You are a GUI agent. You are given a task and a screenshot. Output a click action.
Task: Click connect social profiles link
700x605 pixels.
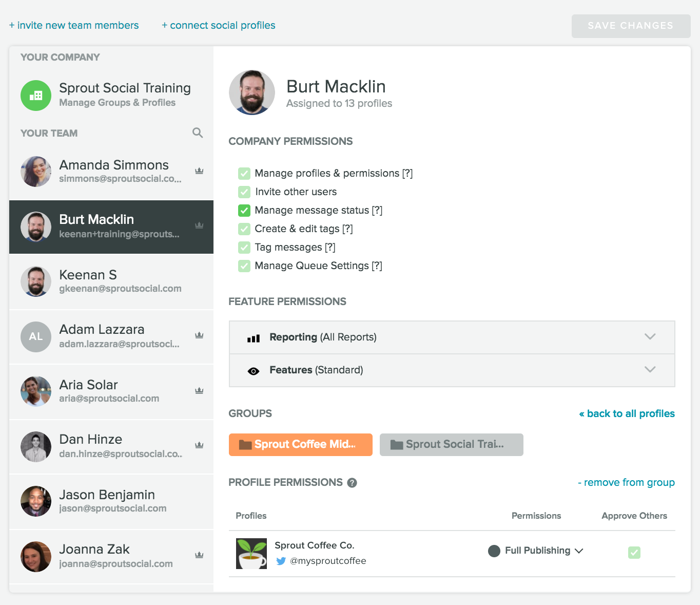tap(219, 25)
